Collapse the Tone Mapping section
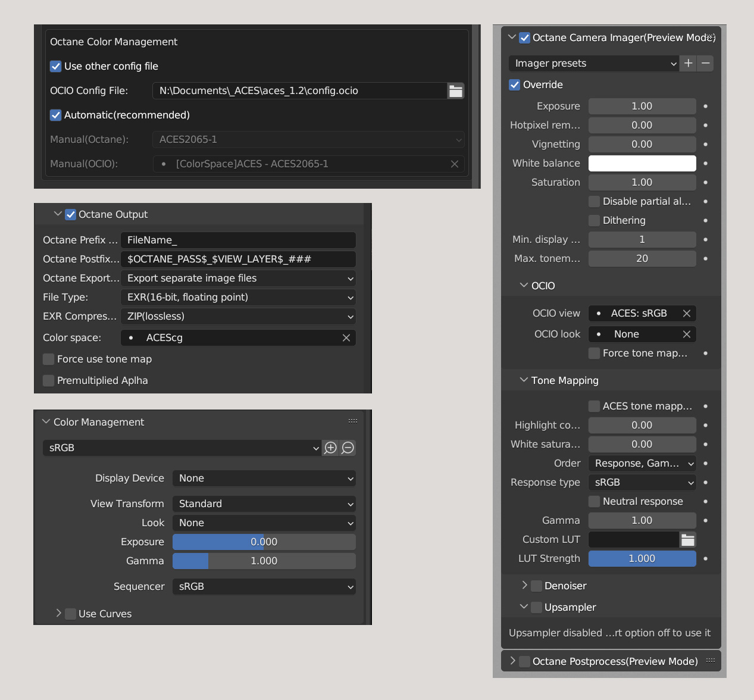 click(524, 380)
